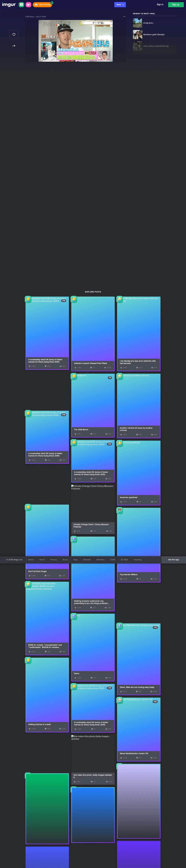Open comments on American apartheid card
Screen dimensions: 186x868
[139, 502]
